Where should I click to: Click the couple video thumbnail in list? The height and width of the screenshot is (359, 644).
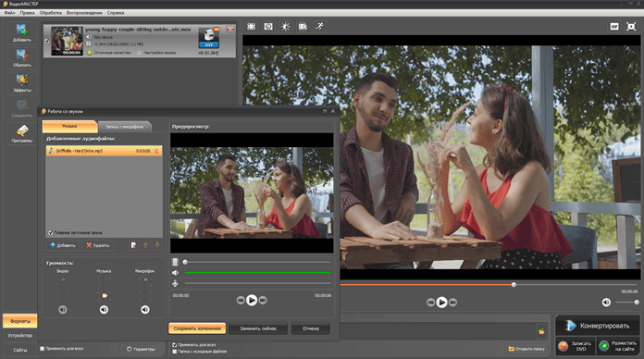(x=67, y=41)
